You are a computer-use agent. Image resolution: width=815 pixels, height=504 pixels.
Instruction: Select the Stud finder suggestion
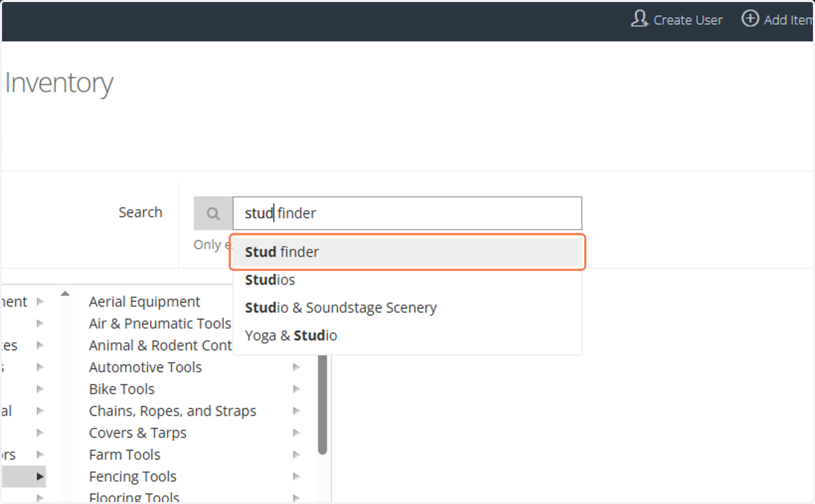(x=407, y=252)
